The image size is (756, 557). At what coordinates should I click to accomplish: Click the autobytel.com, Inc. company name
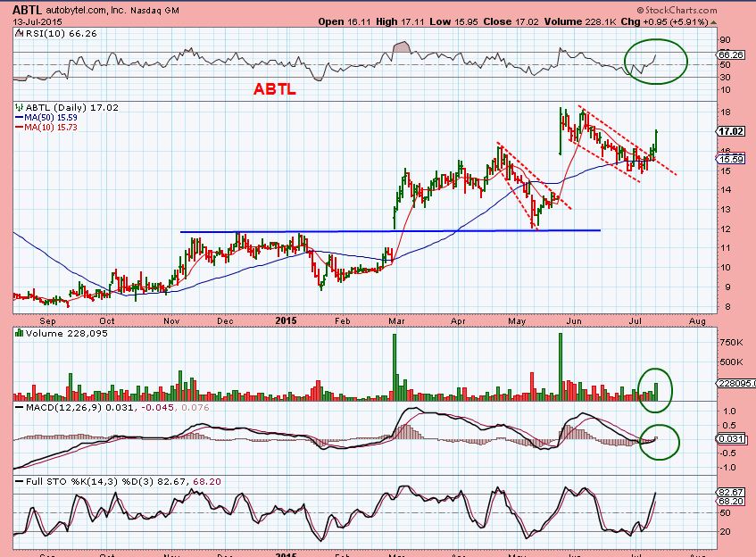tap(86, 10)
